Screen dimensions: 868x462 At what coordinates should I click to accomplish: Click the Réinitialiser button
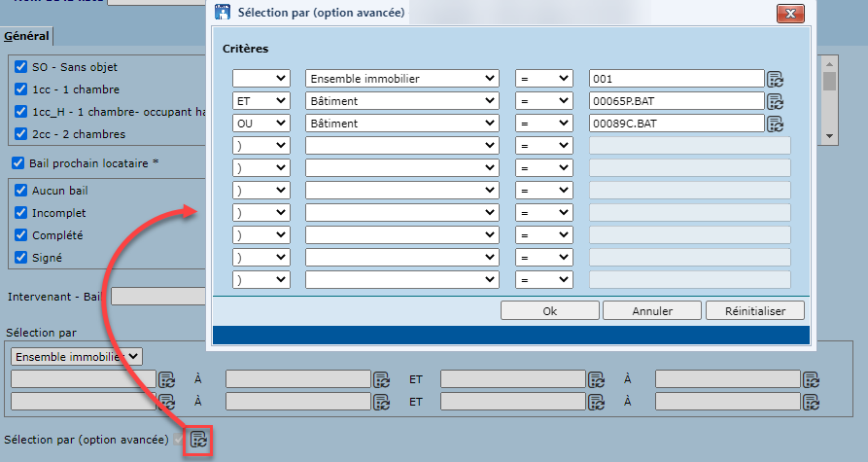click(x=756, y=310)
